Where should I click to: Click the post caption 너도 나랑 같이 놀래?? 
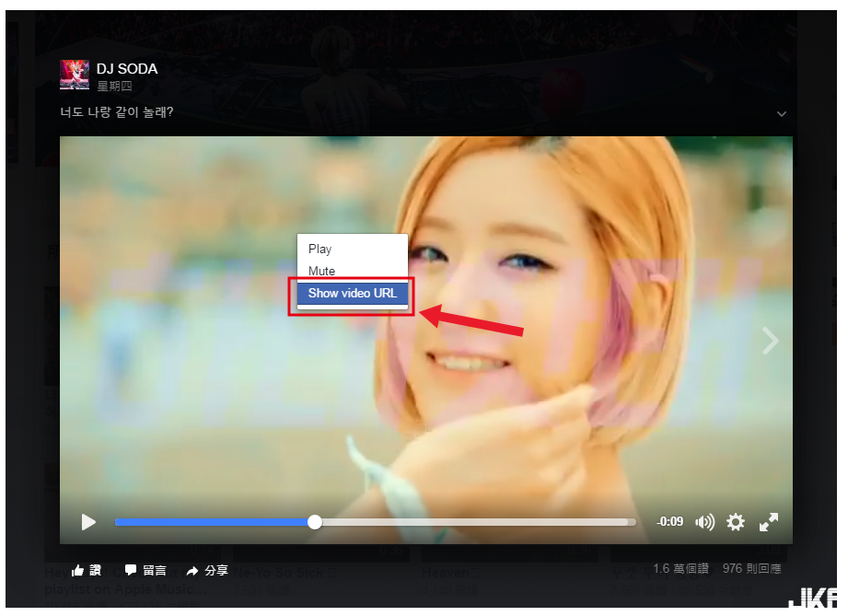point(117,112)
